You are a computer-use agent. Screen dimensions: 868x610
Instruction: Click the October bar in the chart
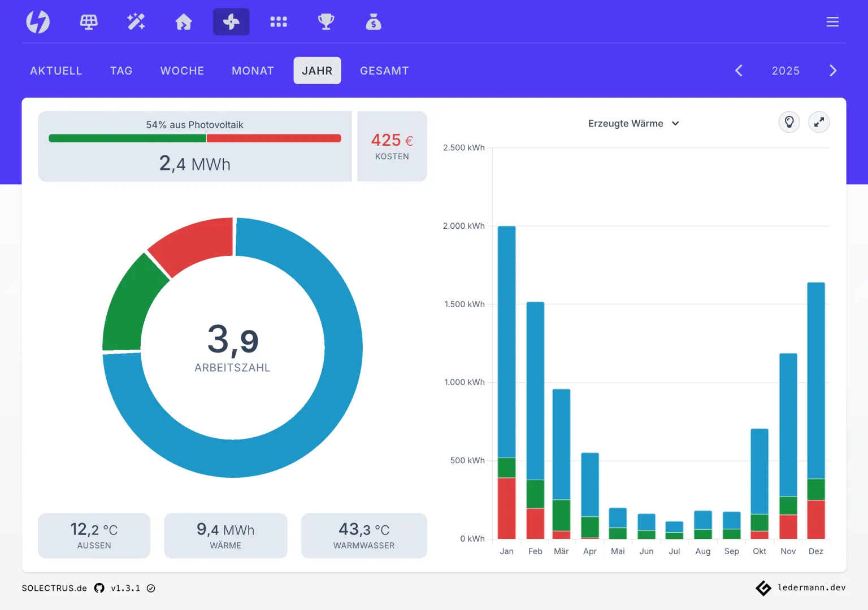coord(759,483)
